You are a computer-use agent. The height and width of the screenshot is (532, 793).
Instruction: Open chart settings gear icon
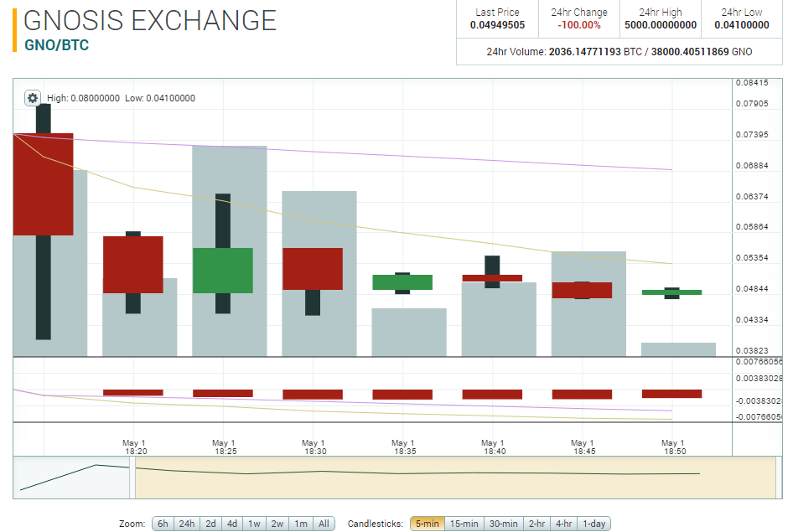click(x=33, y=97)
